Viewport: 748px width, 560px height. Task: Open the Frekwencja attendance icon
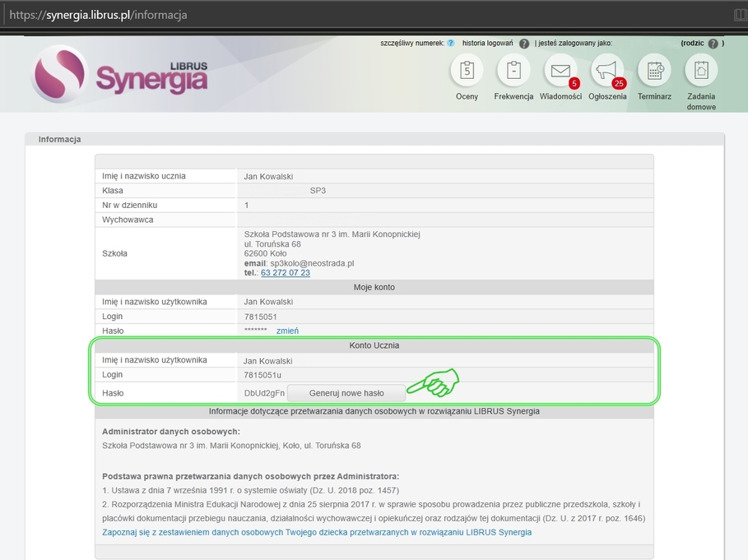tap(513, 71)
